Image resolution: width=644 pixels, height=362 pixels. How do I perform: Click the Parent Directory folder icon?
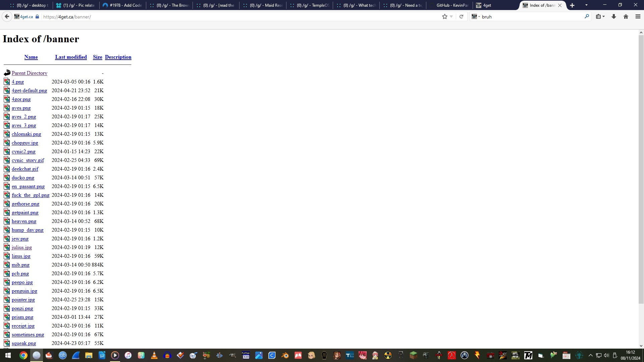pos(7,73)
